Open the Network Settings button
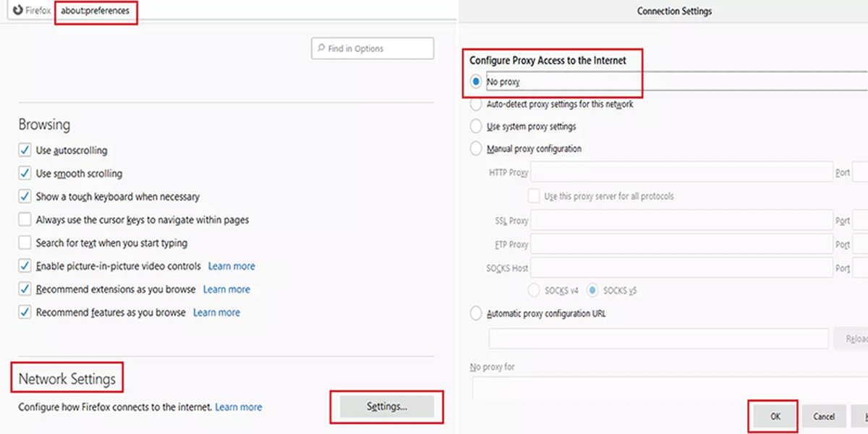Viewport: 868px width, 434px height. coord(387,407)
